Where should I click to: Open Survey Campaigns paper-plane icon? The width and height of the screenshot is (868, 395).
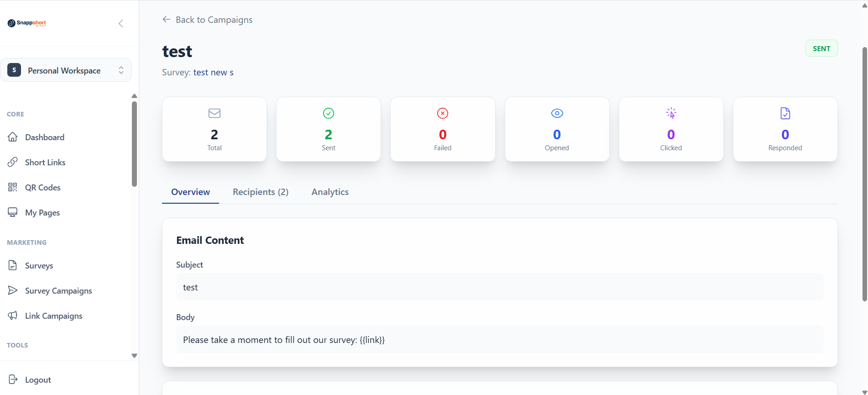click(13, 290)
